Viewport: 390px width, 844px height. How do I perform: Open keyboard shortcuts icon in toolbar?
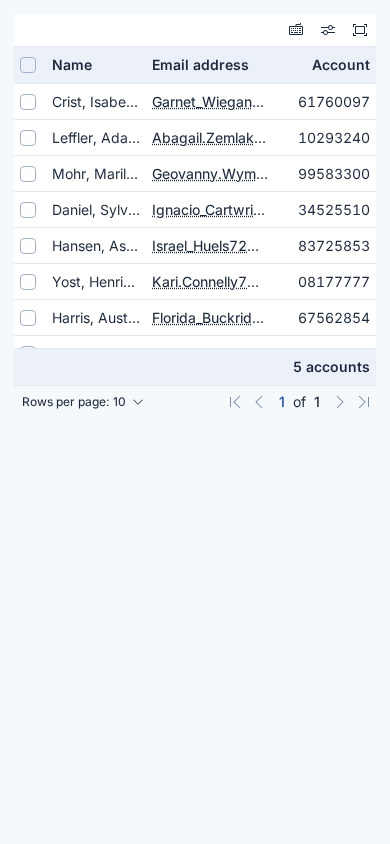coord(296,30)
